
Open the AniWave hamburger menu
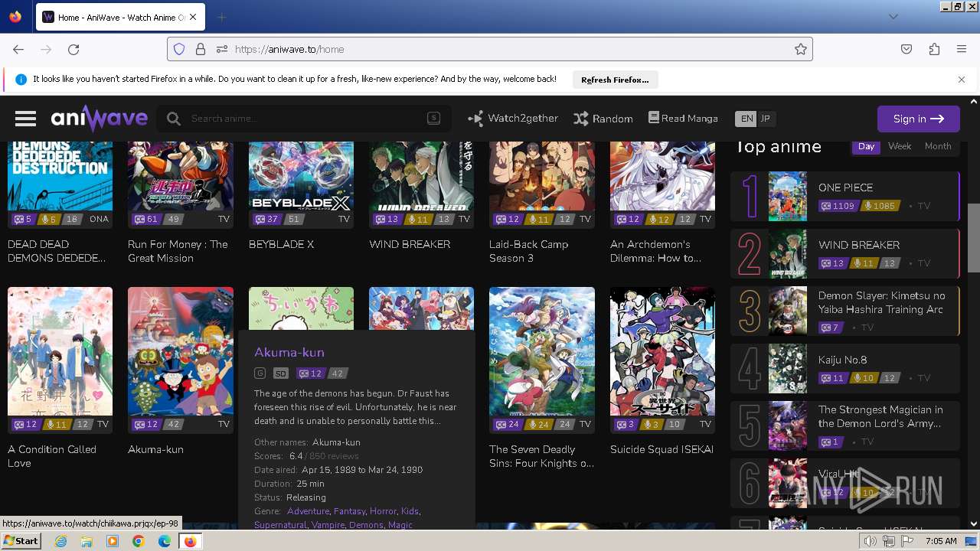click(x=25, y=119)
